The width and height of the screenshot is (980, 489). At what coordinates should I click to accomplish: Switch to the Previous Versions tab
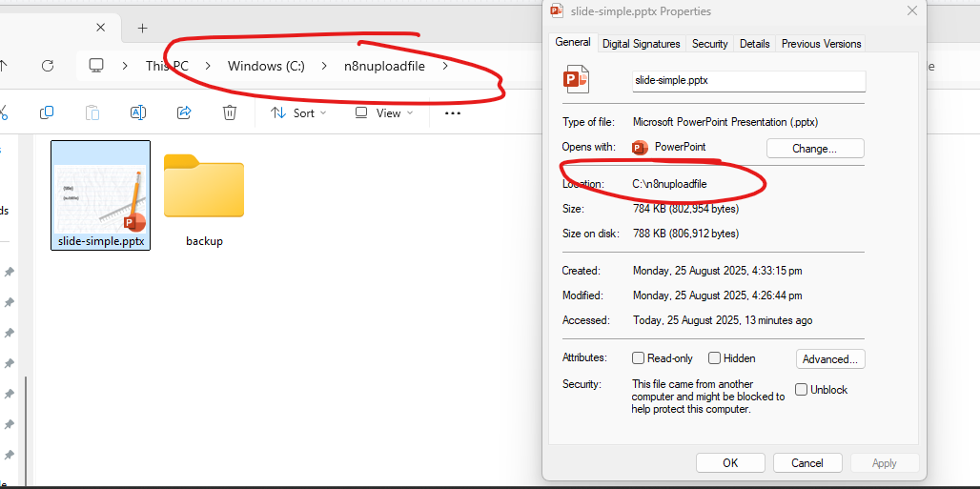coord(821,44)
